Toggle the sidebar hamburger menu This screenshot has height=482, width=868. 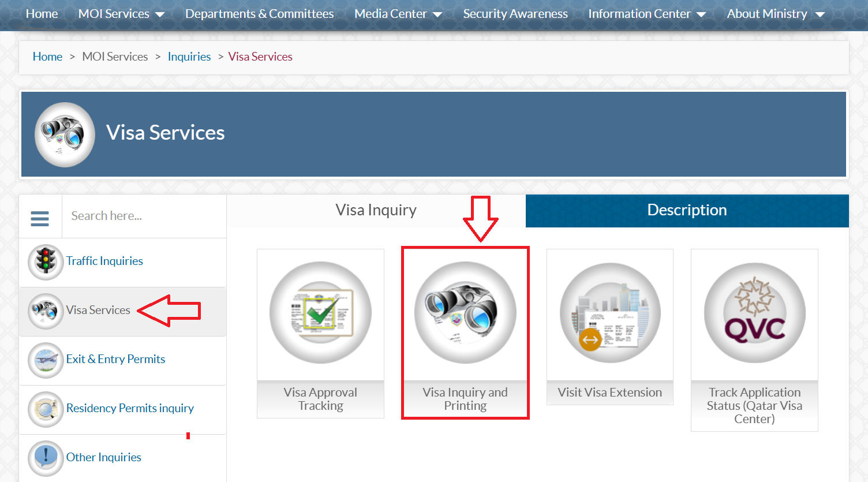point(40,218)
